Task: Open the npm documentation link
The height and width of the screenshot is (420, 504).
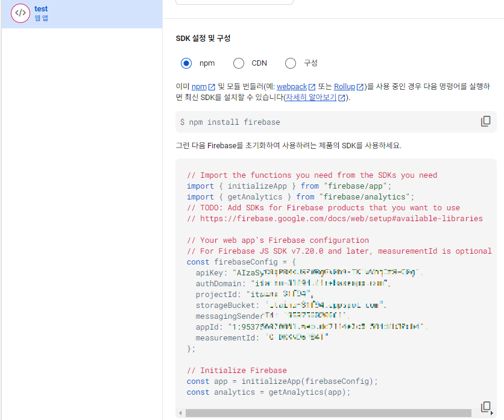Action: click(x=203, y=87)
